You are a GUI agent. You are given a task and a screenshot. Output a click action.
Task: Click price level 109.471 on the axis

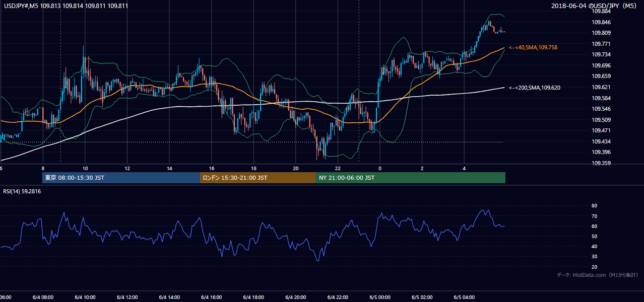click(x=601, y=130)
